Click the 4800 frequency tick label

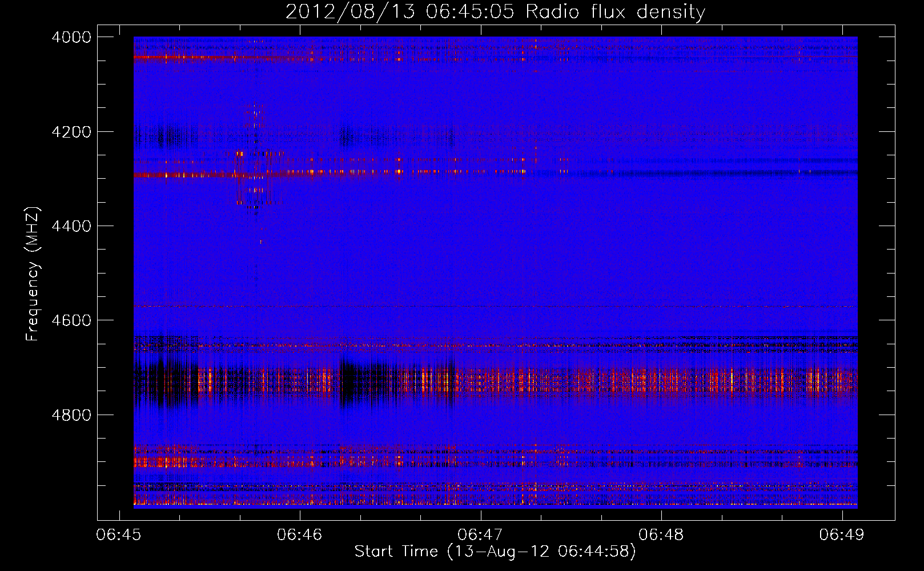click(71, 415)
